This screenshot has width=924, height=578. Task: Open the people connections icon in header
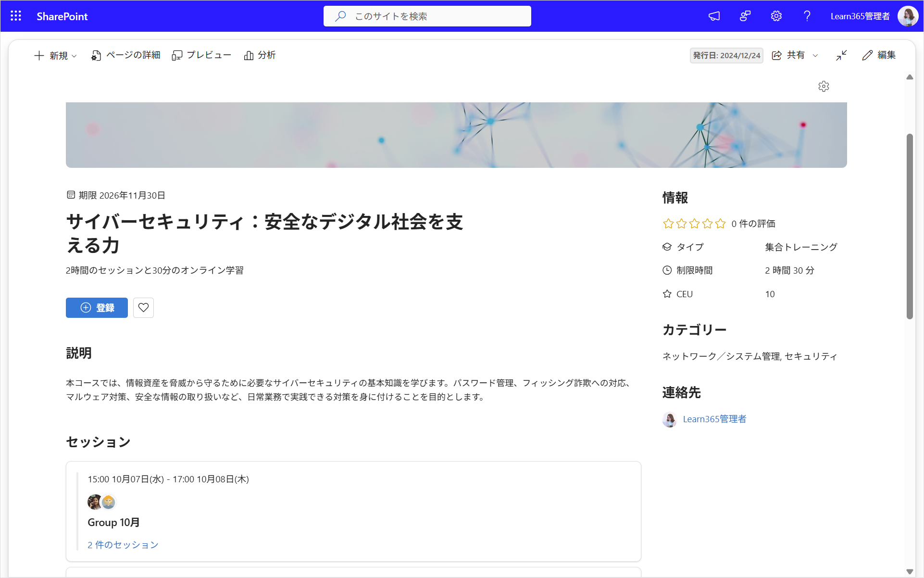[745, 16]
